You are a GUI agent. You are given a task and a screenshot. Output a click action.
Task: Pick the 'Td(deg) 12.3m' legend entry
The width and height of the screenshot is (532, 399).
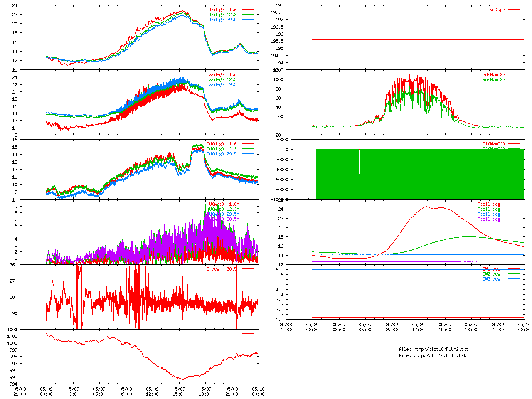[230, 149]
